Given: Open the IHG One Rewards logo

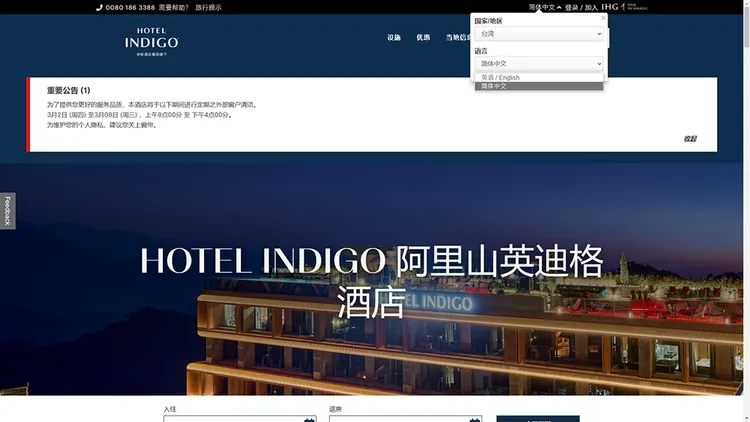Looking at the screenshot, I should click(624, 7).
